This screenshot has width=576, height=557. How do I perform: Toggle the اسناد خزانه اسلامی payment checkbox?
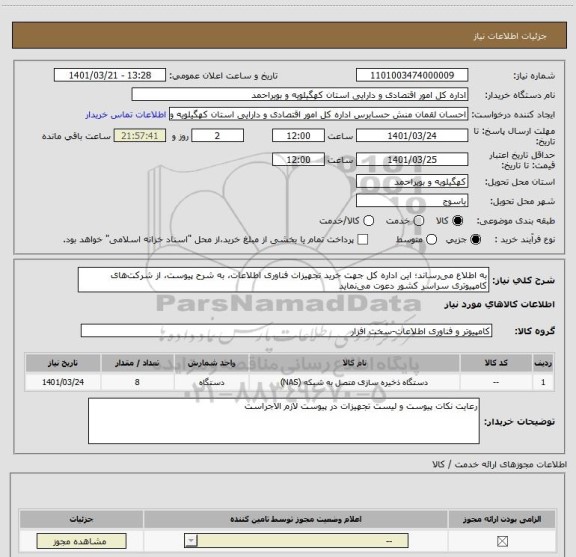[363, 240]
